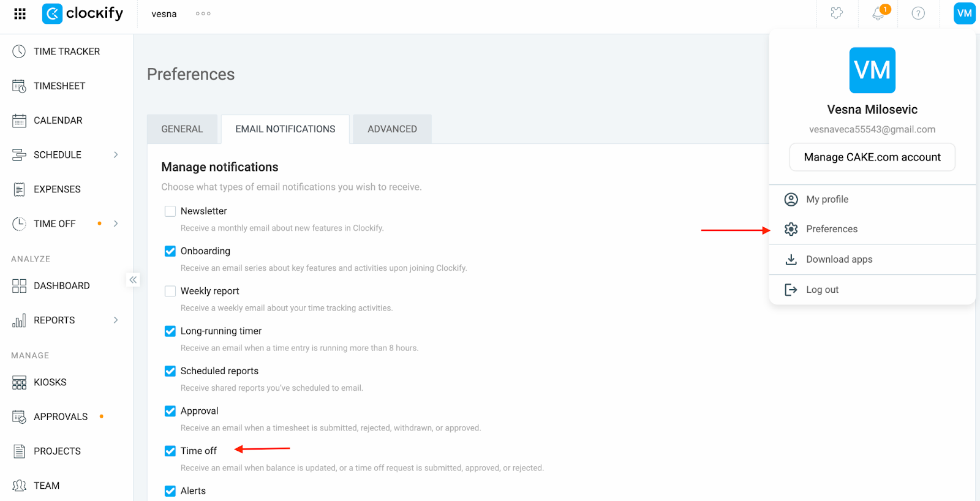Click the Manage notifications heading

tap(220, 167)
